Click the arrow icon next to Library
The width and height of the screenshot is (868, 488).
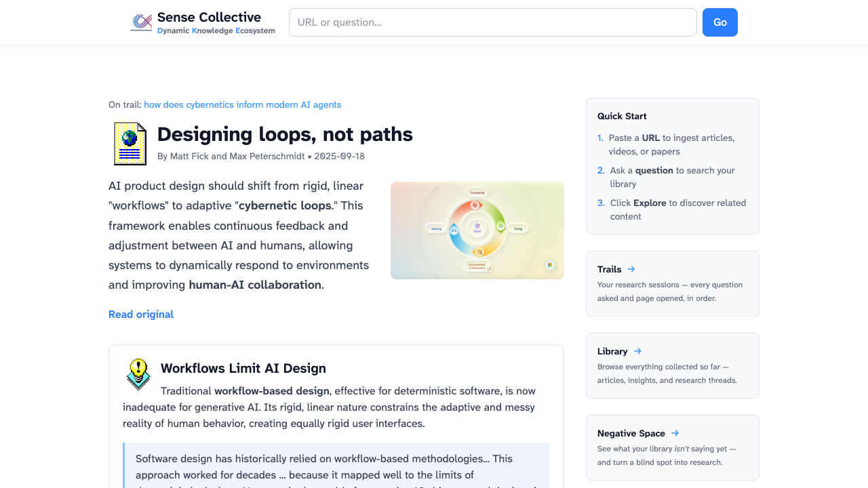(x=637, y=351)
